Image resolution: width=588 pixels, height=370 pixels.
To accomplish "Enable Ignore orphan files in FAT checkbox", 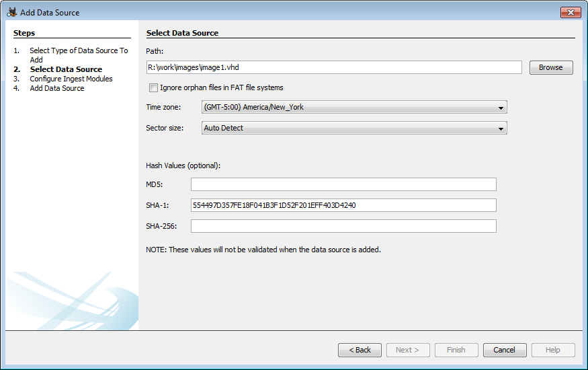I will click(154, 87).
